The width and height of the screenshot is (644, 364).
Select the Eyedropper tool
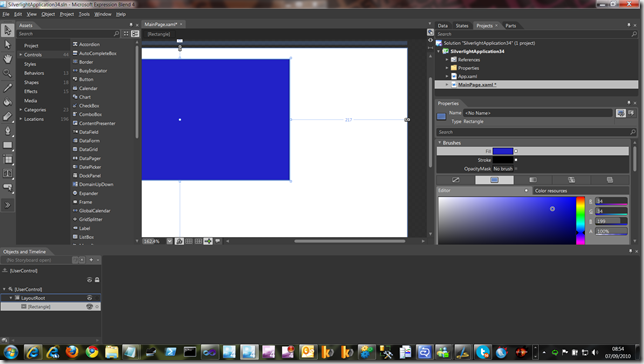pos(7,88)
